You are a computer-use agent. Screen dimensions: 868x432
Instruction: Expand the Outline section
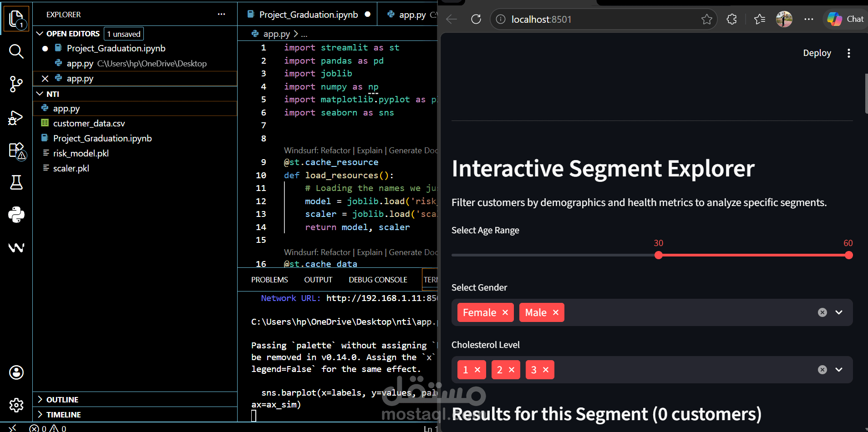135,399
